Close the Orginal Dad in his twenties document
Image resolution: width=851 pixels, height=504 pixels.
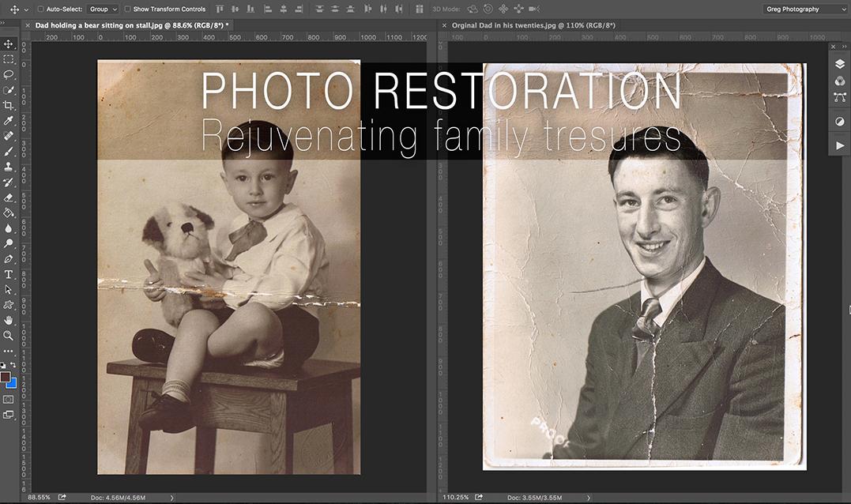[x=443, y=25]
